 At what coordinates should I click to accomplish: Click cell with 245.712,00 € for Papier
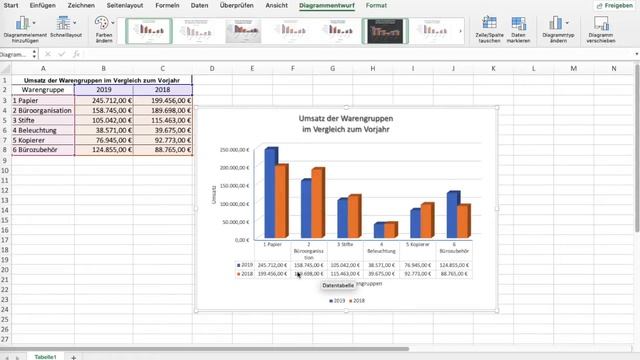pyautogui.click(x=104, y=100)
